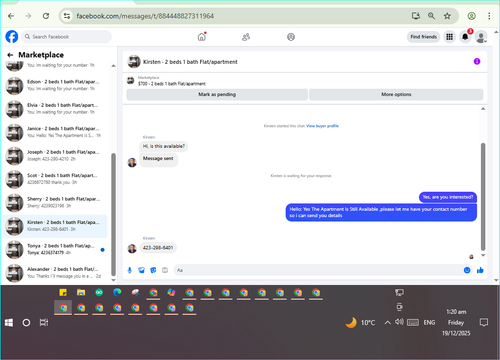Click the conversation scrollbar thumb
The height and width of the screenshot is (360, 500).
point(483,197)
